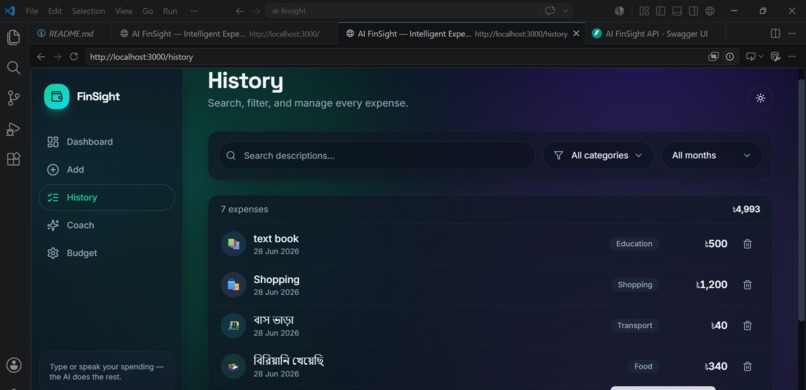Toggle the primary side bar
Image resolution: width=806 pixels, height=390 pixels.
[661, 11]
